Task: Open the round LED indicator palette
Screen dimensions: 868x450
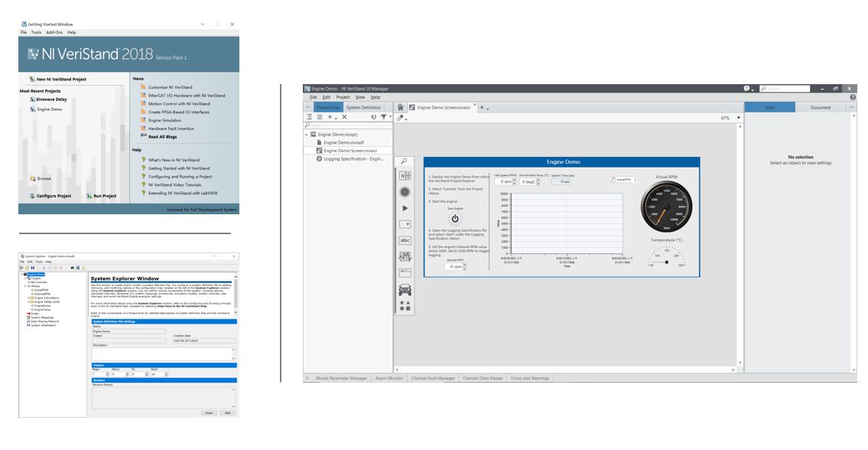Action: 405,192
